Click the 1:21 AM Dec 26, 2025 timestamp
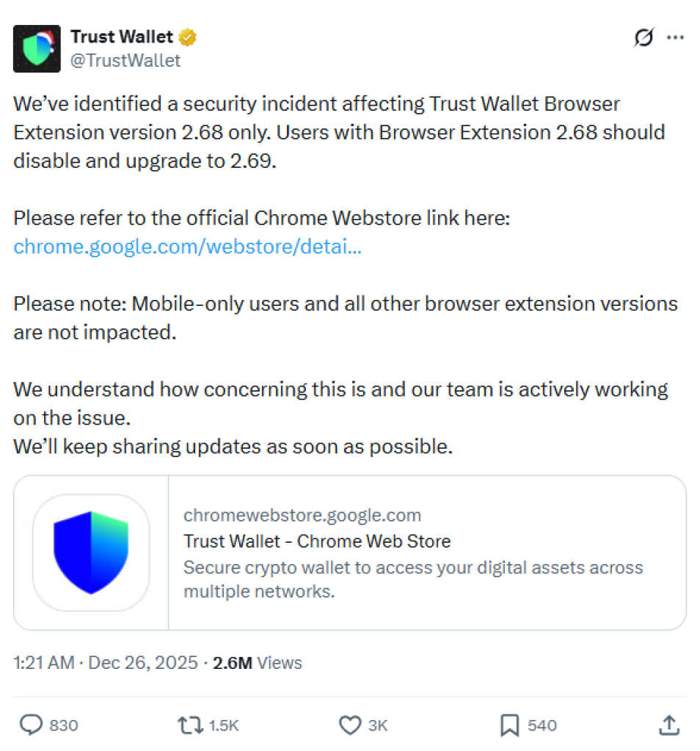 106,663
